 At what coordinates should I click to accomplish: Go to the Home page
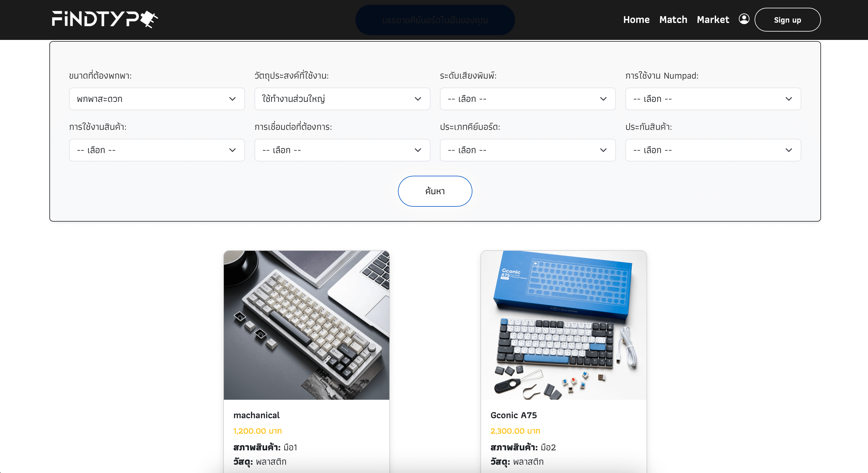[x=636, y=20]
